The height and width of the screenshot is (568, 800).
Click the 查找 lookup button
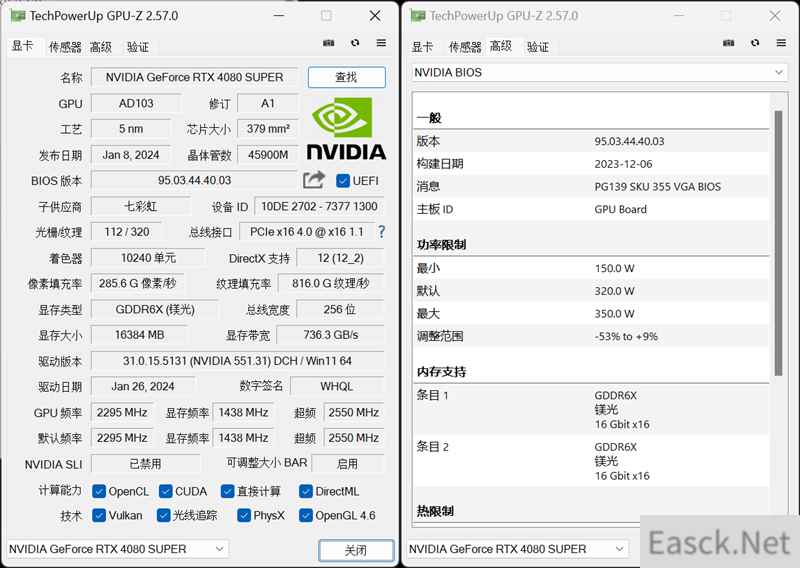346,77
